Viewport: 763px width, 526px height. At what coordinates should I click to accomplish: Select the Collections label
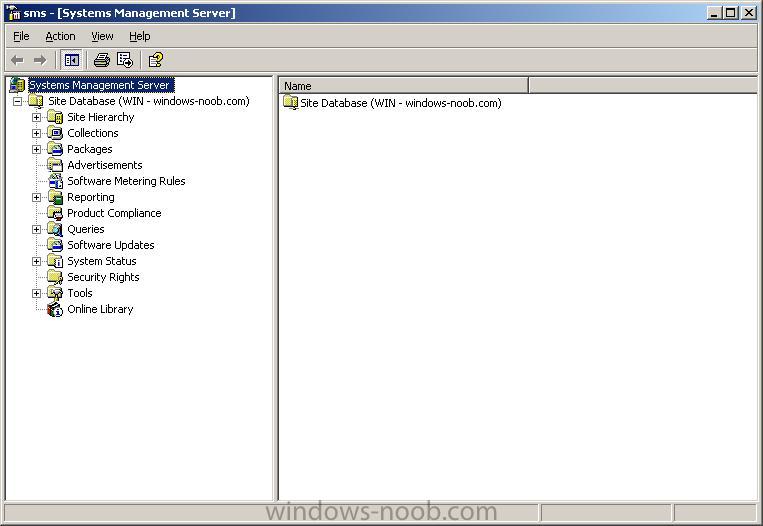(x=92, y=133)
